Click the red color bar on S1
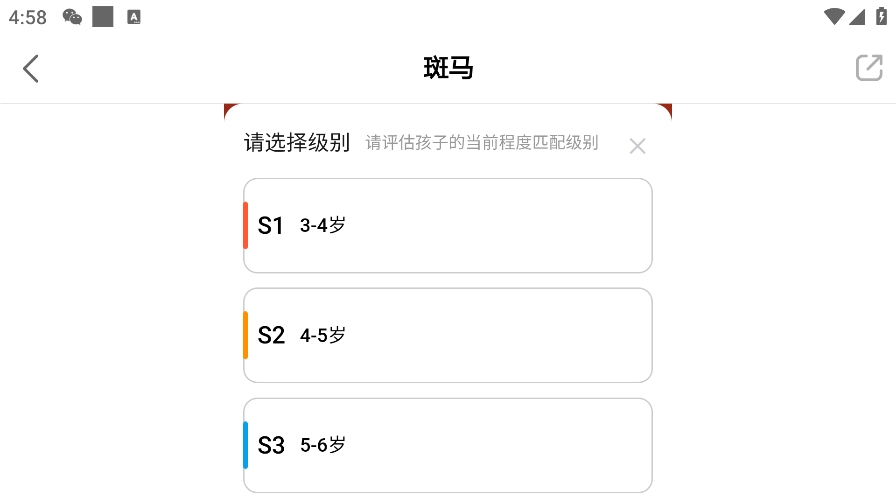This screenshot has width=896, height=504. [x=246, y=225]
